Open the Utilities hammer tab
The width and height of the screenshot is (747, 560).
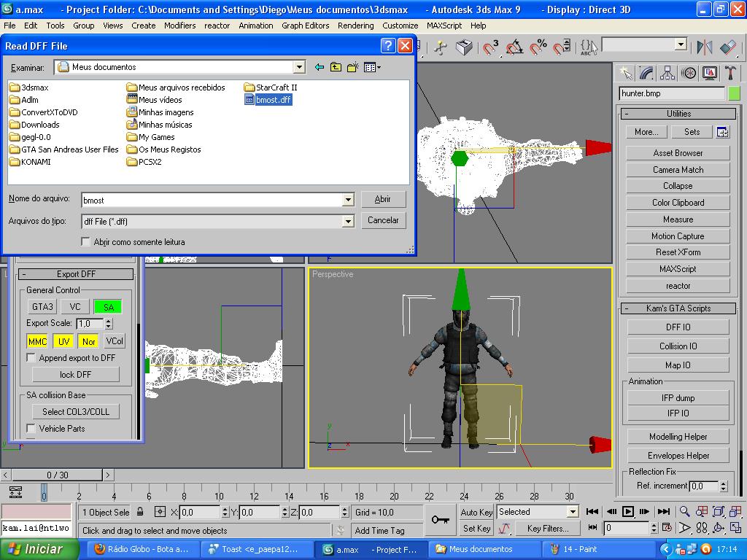coord(730,73)
